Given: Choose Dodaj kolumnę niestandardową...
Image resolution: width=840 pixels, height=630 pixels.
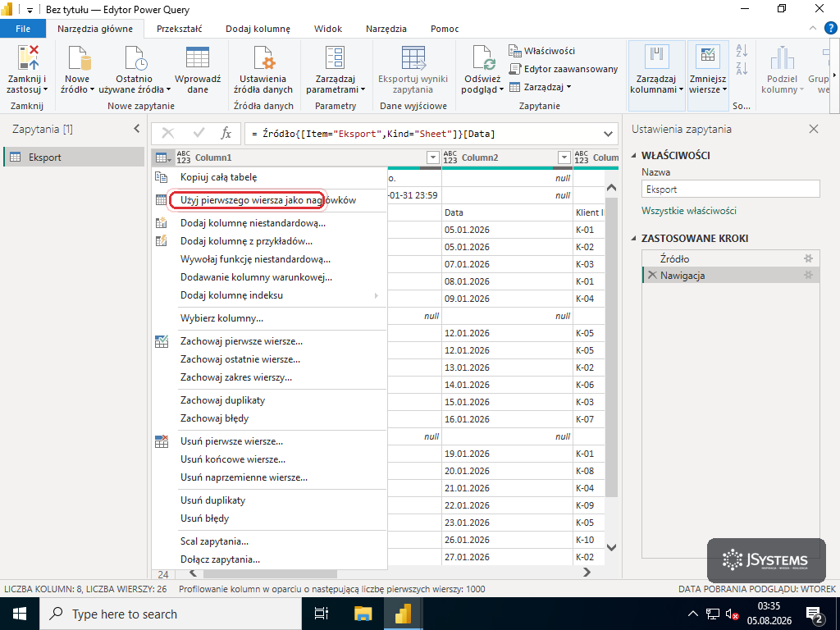Looking at the screenshot, I should pos(269,223).
